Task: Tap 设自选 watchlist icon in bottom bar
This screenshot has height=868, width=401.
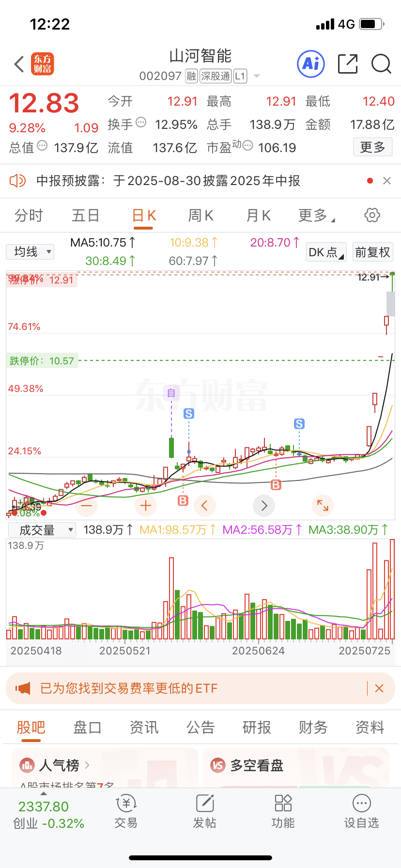Action: [361, 811]
